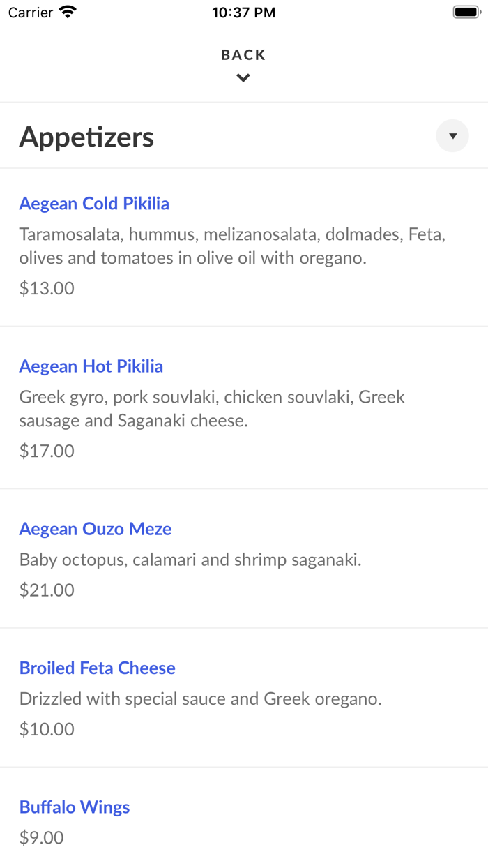
Task: Tap the $17.00 price under Aegean Hot Pikilia
Action: tap(46, 451)
